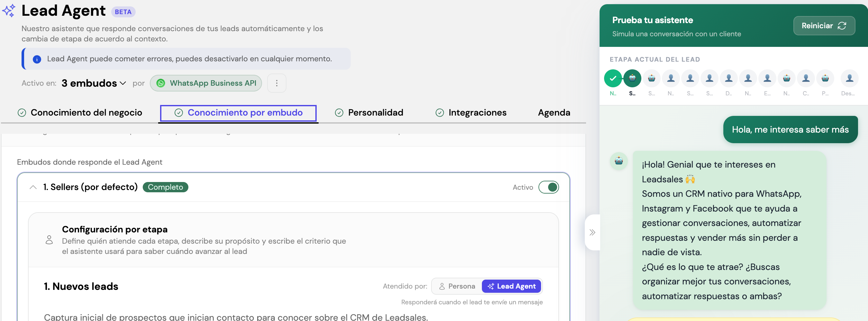Screen dimensions: 868x321
Task: Set Nuevos leads attended by Lead Agent
Action: (x=511, y=286)
